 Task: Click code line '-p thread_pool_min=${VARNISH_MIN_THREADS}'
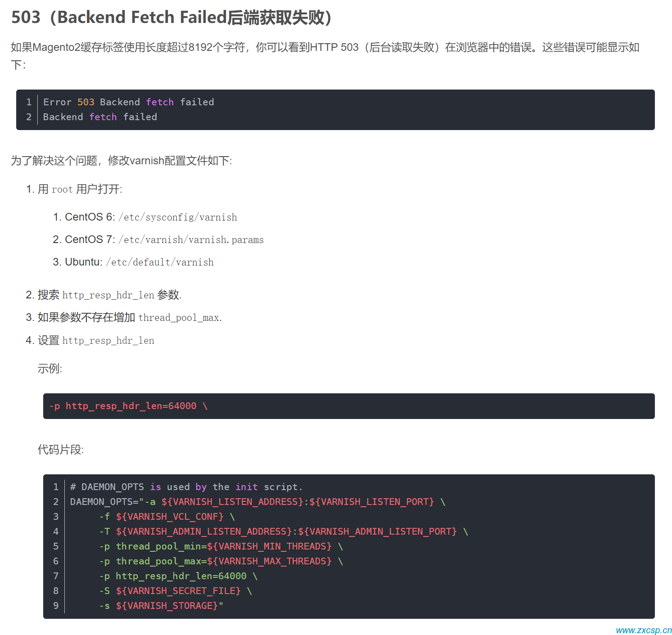coord(221,546)
